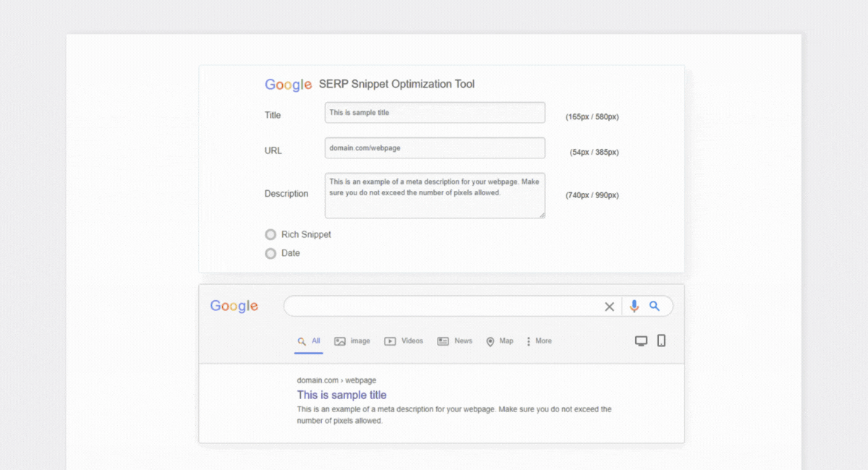Click inside the Google search box
The height and width of the screenshot is (470, 868).
pos(443,306)
